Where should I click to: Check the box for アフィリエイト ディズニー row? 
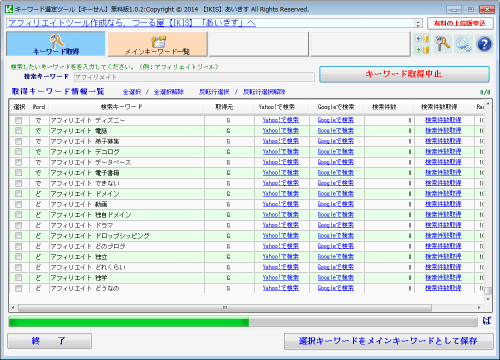click(x=19, y=120)
